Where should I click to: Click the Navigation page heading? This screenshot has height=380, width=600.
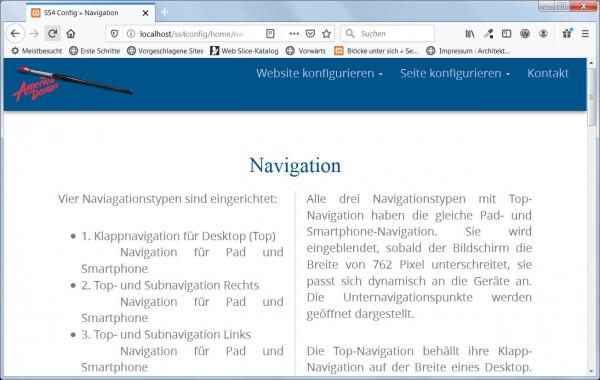295,166
